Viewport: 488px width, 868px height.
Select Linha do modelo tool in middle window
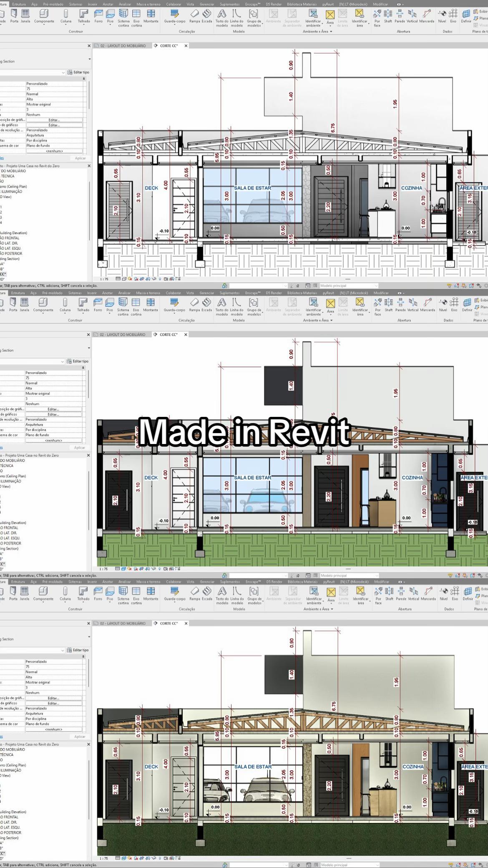pyautogui.click(x=236, y=307)
